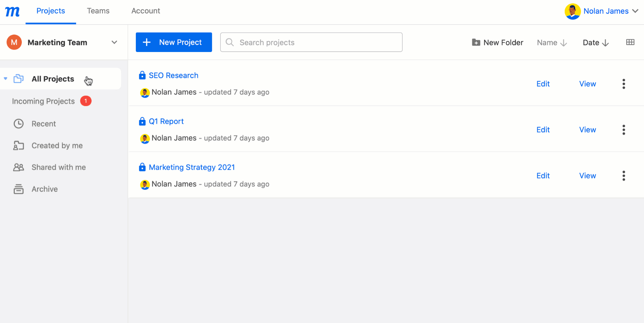This screenshot has height=323, width=644.
Task: Open grid view layout icon
Action: (x=630, y=42)
